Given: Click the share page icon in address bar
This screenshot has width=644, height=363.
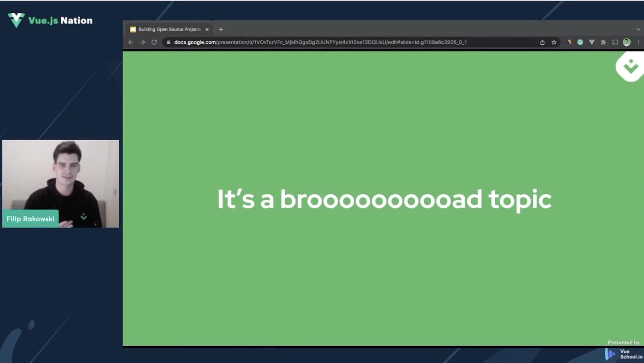Looking at the screenshot, I should coord(542,42).
